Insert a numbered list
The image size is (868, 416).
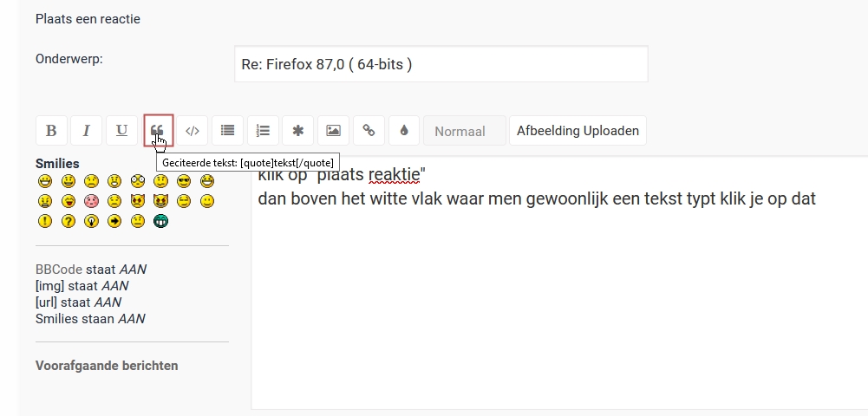pos(263,131)
